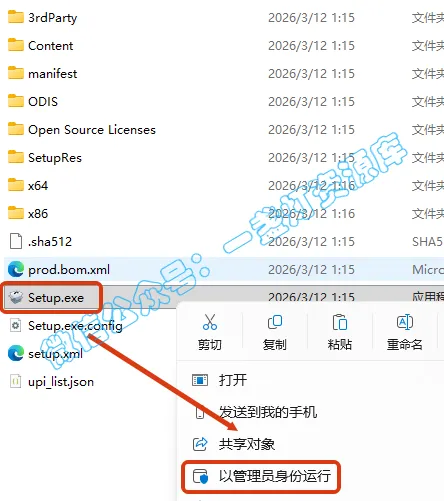Click the Rename (重命名) icon
Screen dimensions: 444x501
[405, 322]
